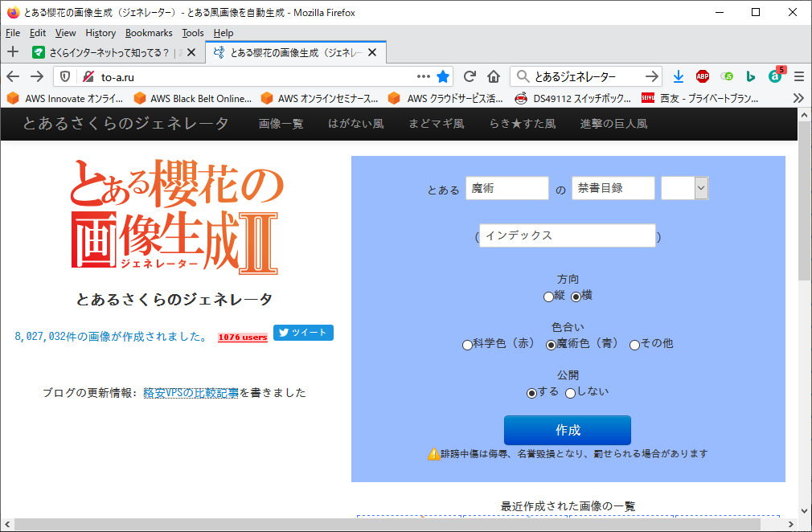
Task: Open the History menu
Action: [100, 33]
